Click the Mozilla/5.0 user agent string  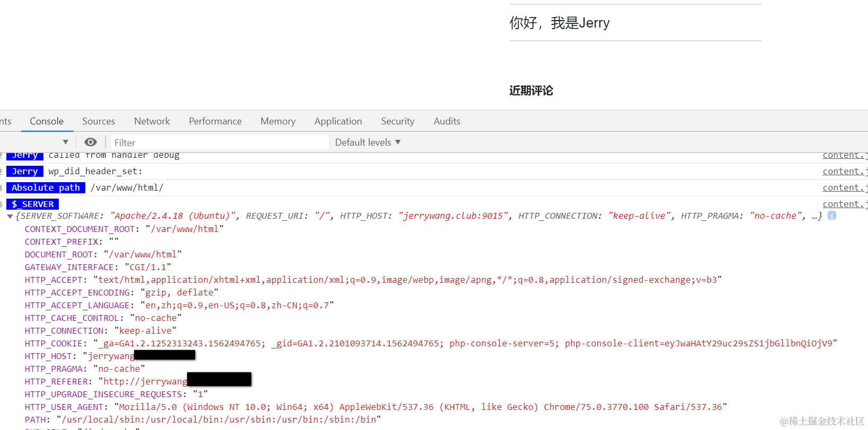click(420, 407)
